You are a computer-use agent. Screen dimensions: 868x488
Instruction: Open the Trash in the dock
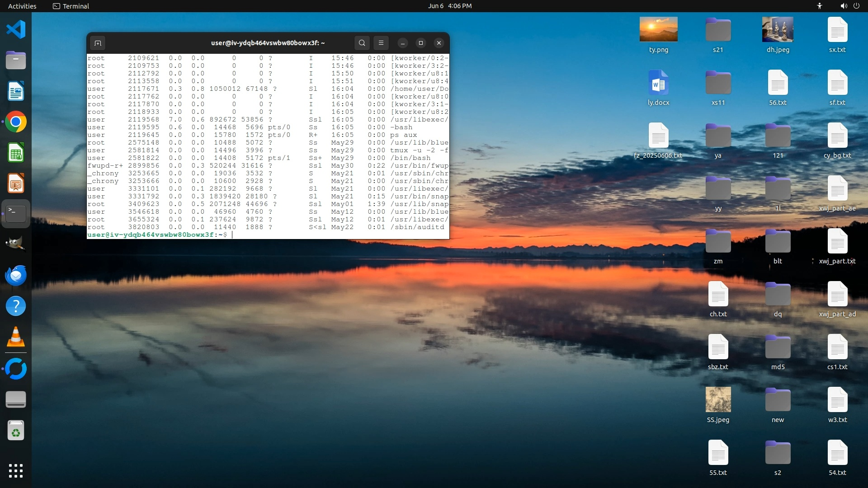pyautogui.click(x=16, y=431)
